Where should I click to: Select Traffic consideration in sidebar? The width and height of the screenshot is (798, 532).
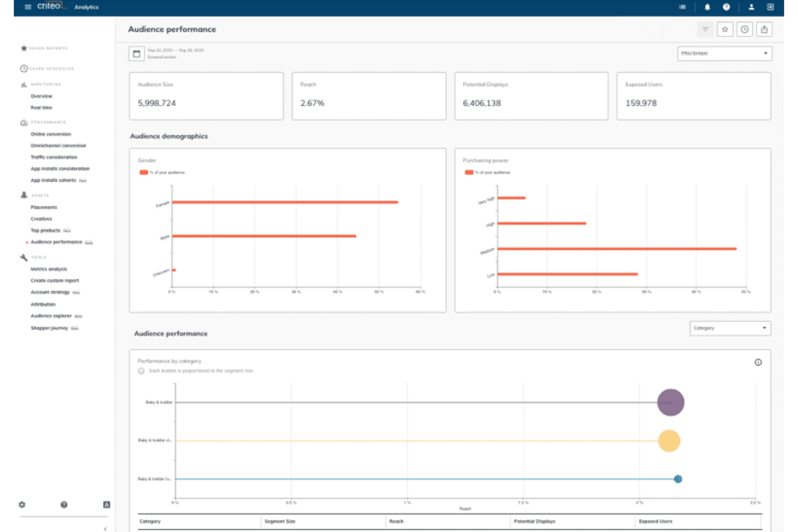(54, 157)
